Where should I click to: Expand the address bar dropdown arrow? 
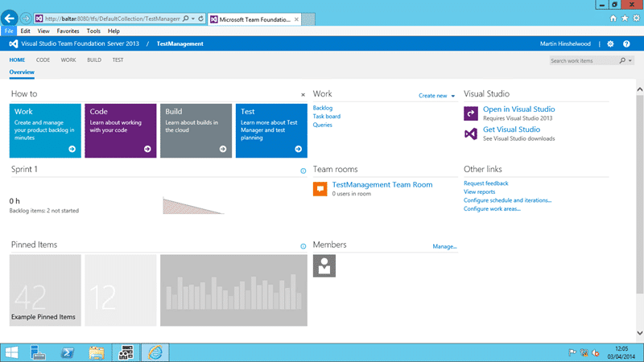193,19
